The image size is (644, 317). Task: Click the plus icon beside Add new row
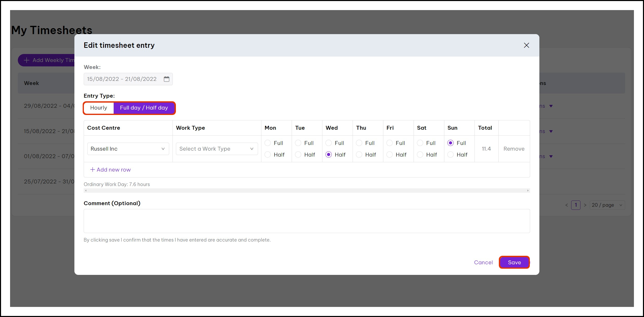[x=92, y=170]
